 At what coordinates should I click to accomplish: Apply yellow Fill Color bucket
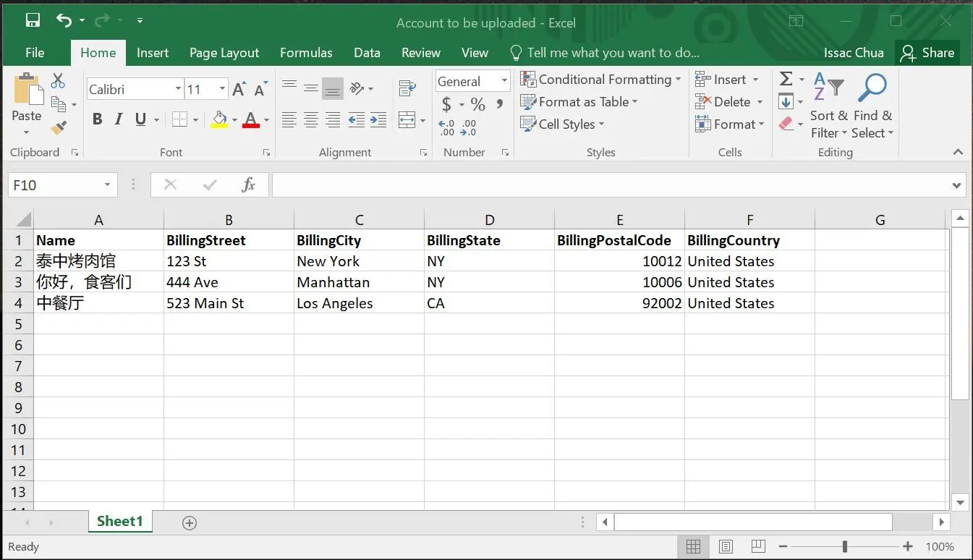tap(219, 119)
